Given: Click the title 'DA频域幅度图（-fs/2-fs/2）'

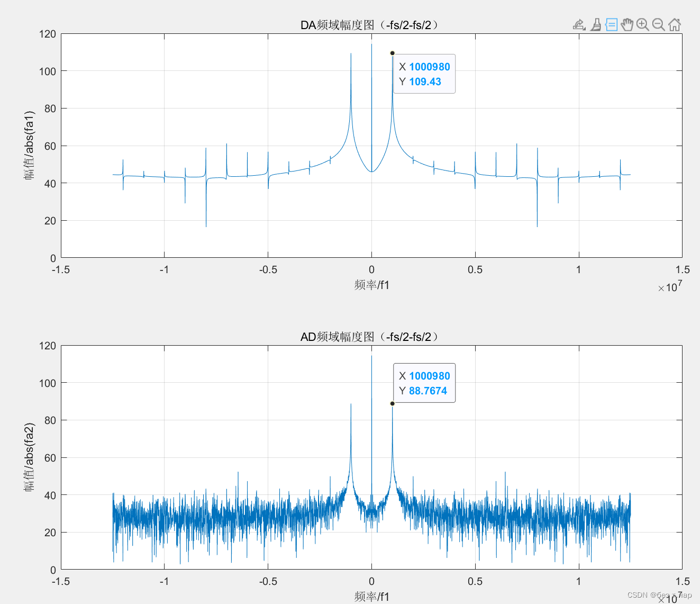Looking at the screenshot, I should (370, 25).
